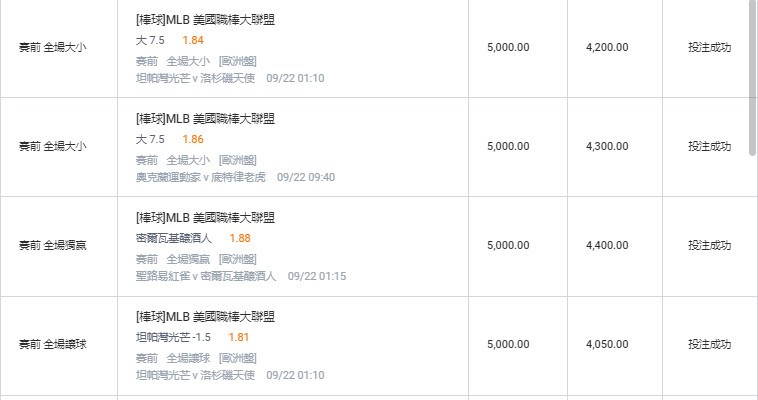Viewport: 758px width, 400px height.
Task: Click the 4,400.00 payout amount
Action: pyautogui.click(x=607, y=245)
